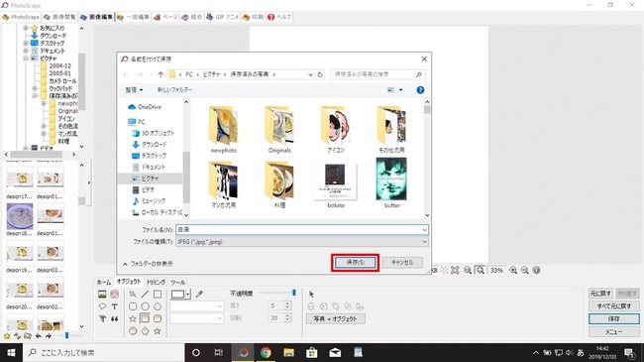The height and width of the screenshot is (362, 644).
Task: Increase the thickness value stepper showing 5
Action: (x=287, y=303)
